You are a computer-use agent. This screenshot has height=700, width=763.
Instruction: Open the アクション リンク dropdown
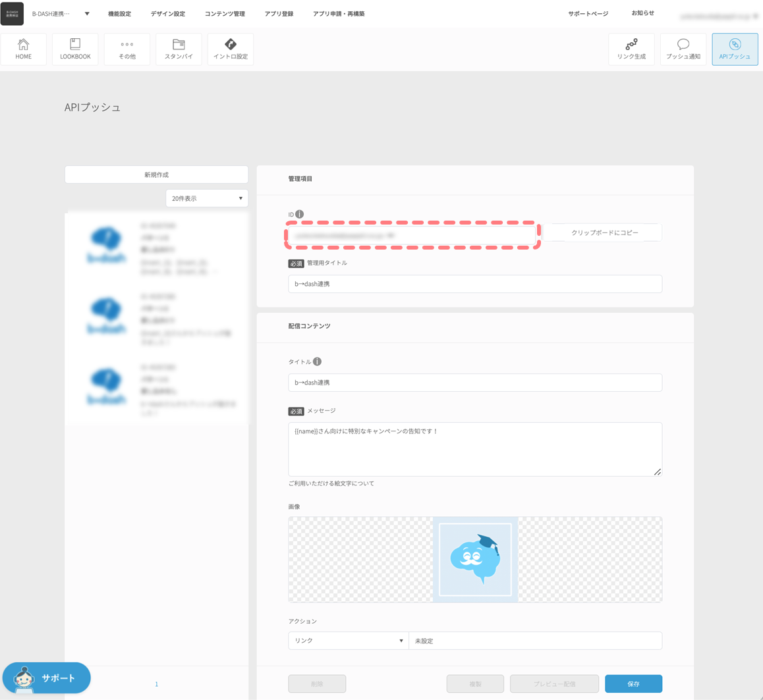tap(348, 641)
